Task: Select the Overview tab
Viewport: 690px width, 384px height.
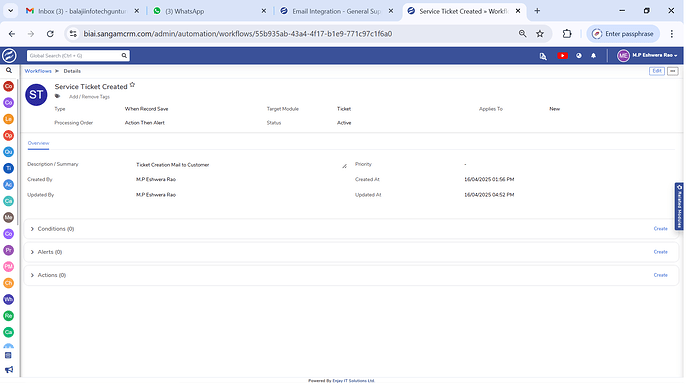Action: pos(38,143)
